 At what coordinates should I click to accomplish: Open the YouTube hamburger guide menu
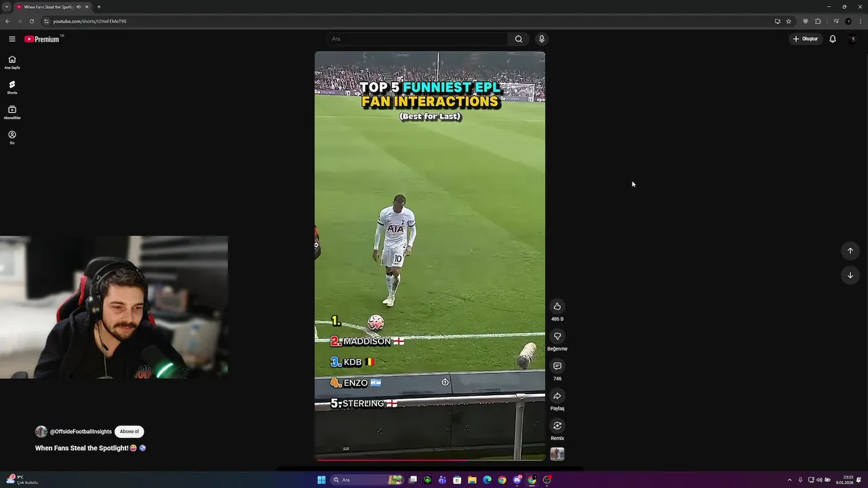tap(12, 39)
